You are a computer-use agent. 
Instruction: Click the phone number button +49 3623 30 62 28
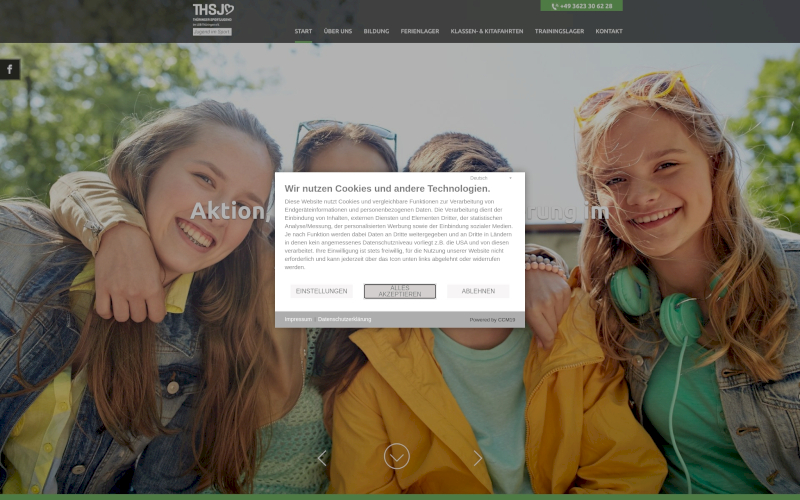coord(581,6)
